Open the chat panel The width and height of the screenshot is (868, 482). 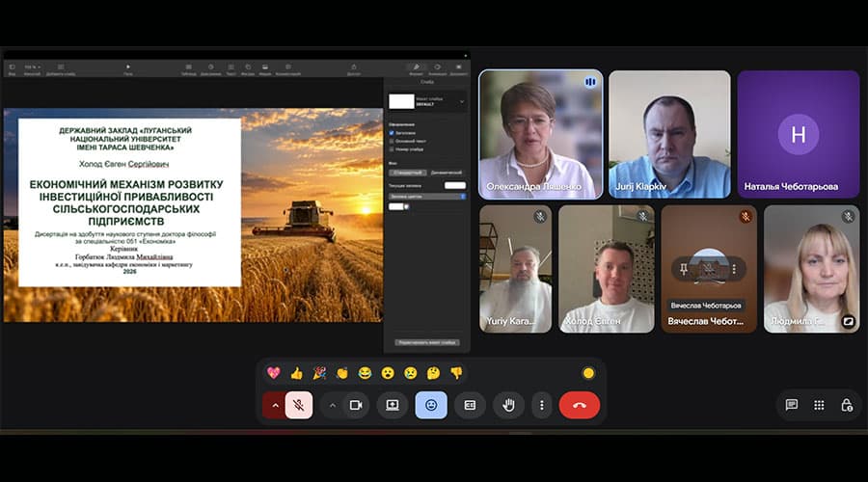[792, 405]
